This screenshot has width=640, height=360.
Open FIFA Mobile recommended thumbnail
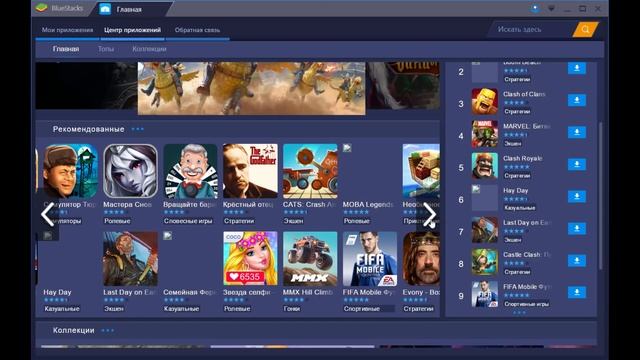pyautogui.click(x=370, y=259)
